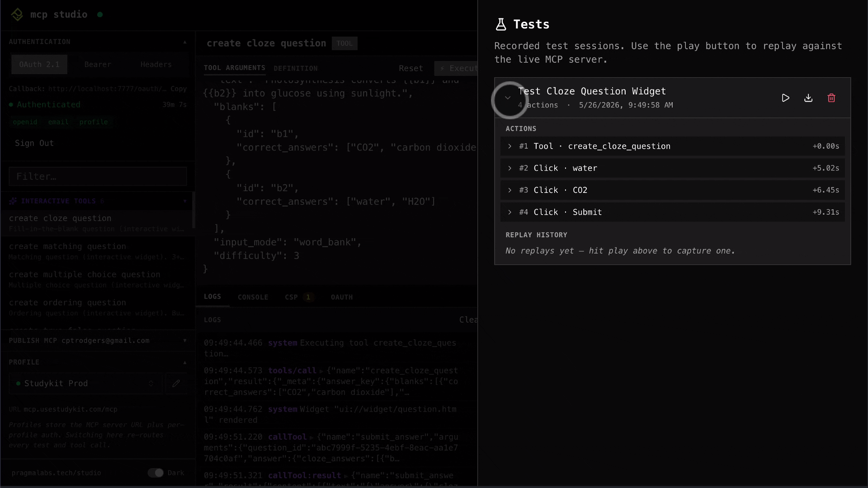868x488 pixels.
Task: Select the OAuth 2.1 authentication tab
Action: pyautogui.click(x=39, y=65)
